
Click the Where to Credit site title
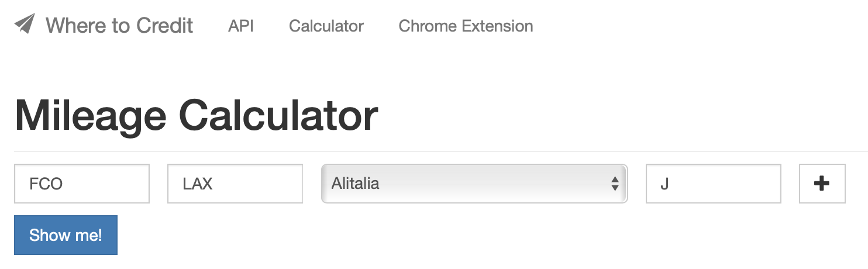(x=119, y=26)
